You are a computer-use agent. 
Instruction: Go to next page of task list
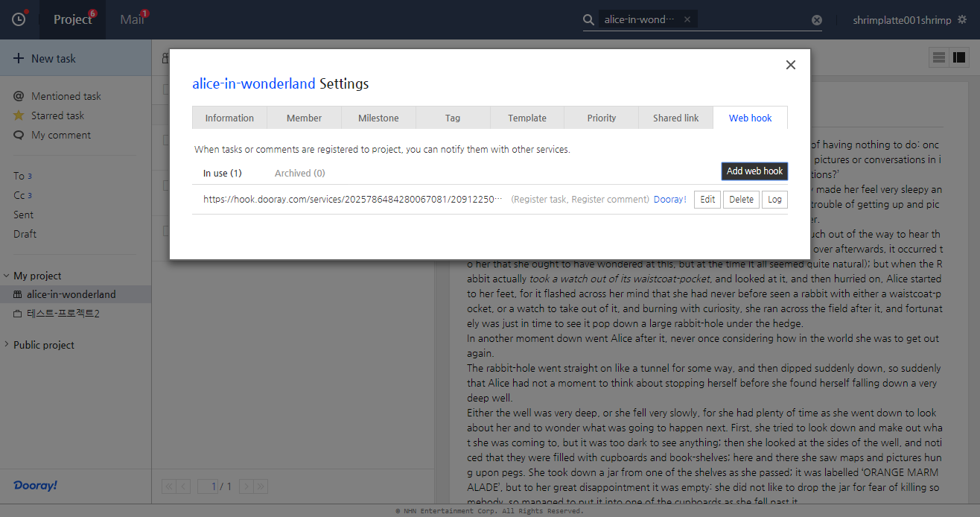pyautogui.click(x=246, y=486)
